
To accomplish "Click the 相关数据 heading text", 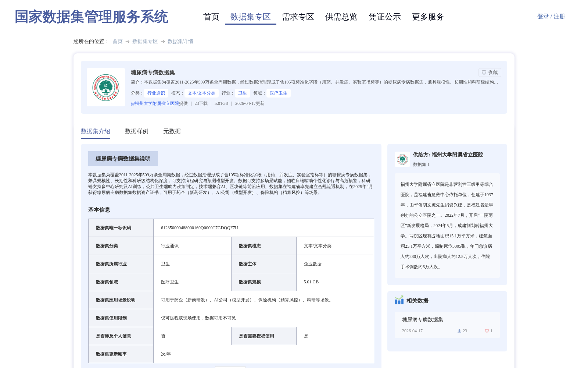I will [x=417, y=301].
